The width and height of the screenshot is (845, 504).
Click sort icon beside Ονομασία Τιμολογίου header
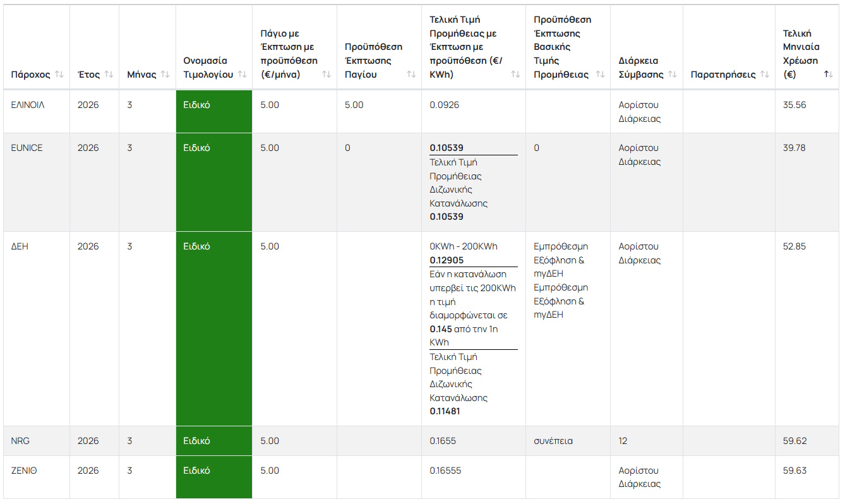click(242, 75)
